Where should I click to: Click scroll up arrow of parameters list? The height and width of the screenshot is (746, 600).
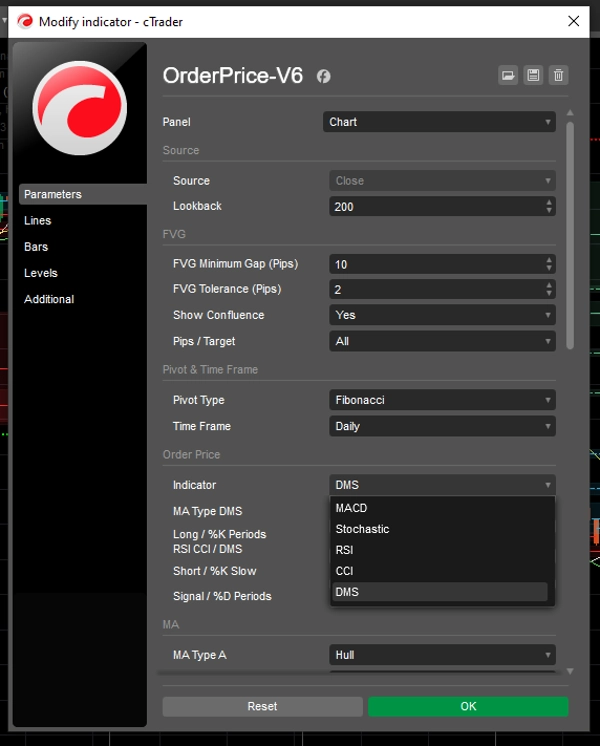pyautogui.click(x=570, y=113)
